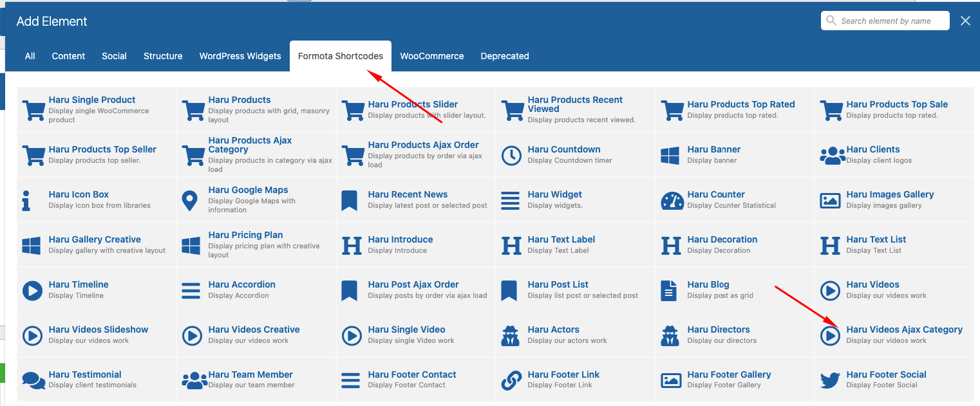
Task: Click the Haru Icon Box info icon
Action: pyautogui.click(x=26, y=200)
